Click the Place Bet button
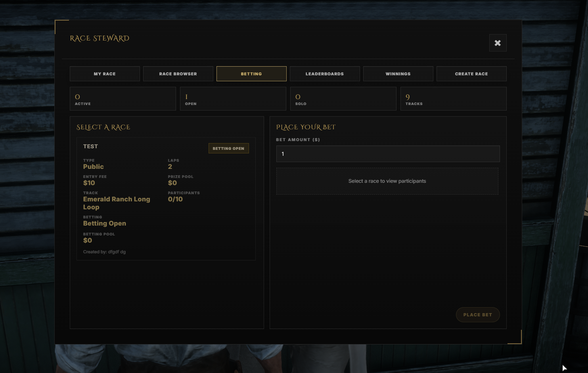Image resolution: width=588 pixels, height=373 pixels. 478,315
